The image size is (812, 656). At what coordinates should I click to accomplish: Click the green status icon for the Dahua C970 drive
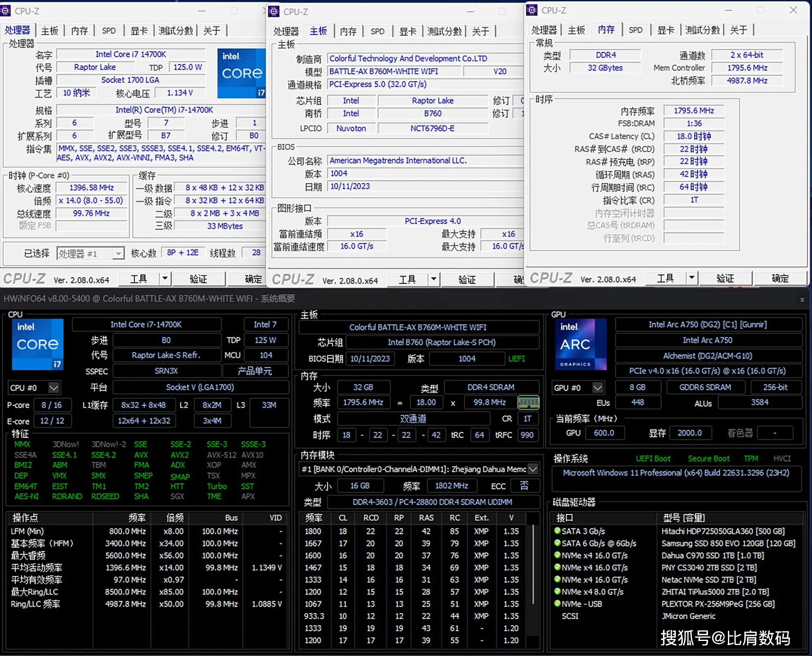(557, 555)
